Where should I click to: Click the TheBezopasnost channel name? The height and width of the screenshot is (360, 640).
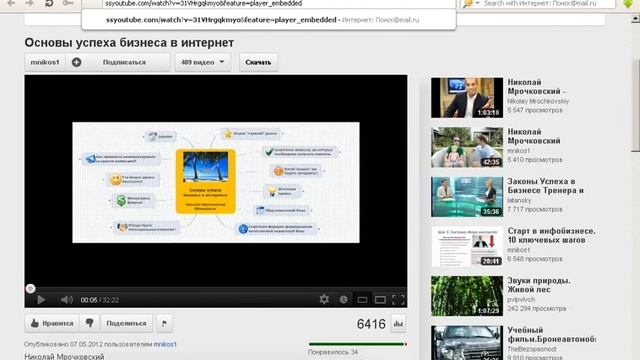pos(532,349)
